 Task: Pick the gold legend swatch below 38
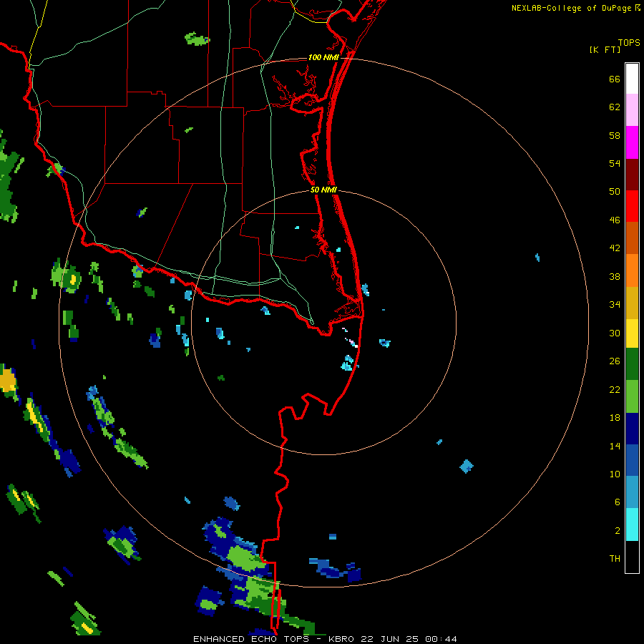click(632, 303)
